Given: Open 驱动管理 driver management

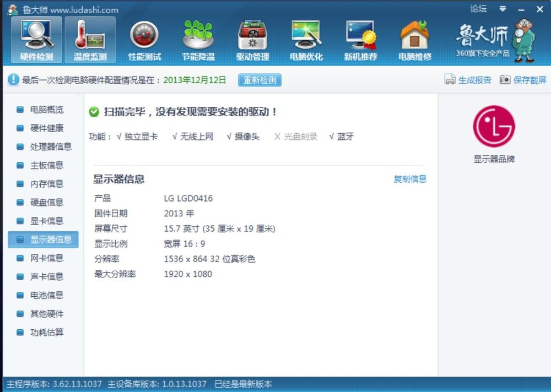Looking at the screenshot, I should [252, 40].
